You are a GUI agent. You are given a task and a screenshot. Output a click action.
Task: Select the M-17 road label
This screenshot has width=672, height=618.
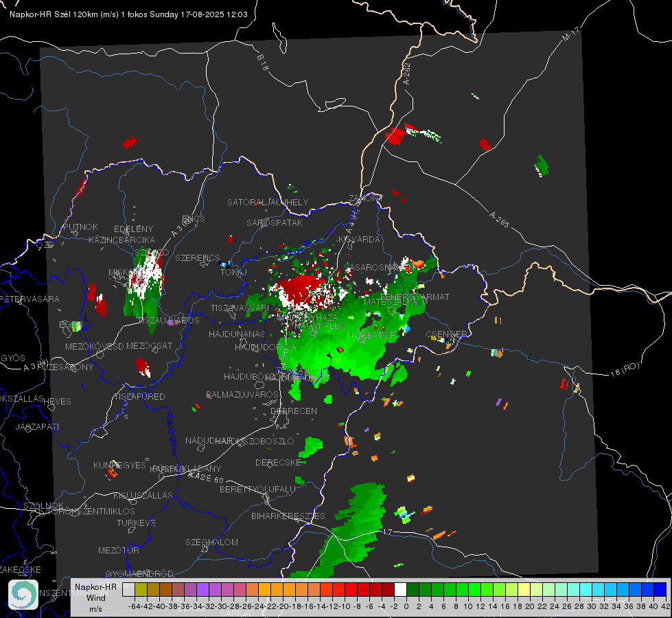point(570,34)
